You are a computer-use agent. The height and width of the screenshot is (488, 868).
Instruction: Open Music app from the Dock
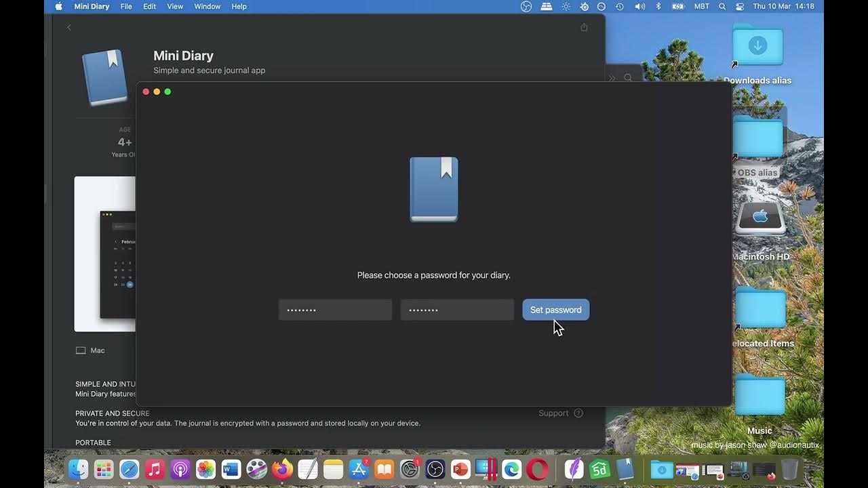tap(155, 469)
